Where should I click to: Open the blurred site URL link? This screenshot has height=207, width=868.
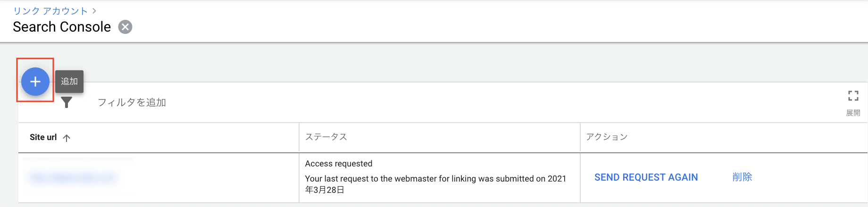coord(73,178)
